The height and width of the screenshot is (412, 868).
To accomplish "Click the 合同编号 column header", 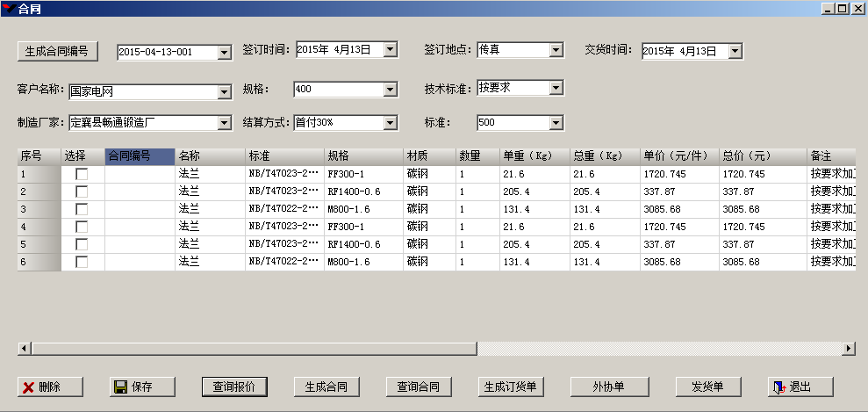I will (139, 156).
